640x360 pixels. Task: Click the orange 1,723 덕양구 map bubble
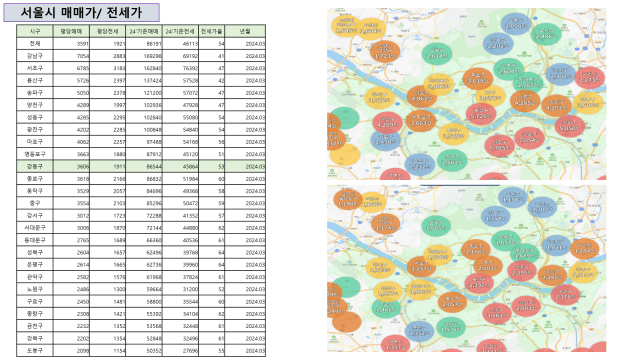click(x=385, y=52)
